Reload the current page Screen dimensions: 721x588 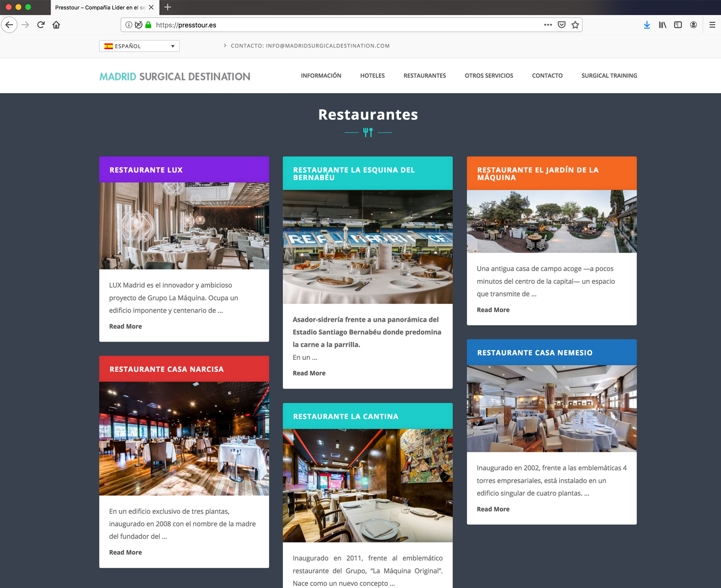41,25
